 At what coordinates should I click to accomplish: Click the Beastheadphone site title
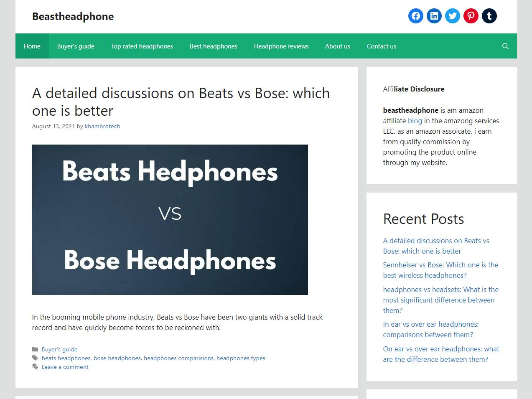(73, 16)
